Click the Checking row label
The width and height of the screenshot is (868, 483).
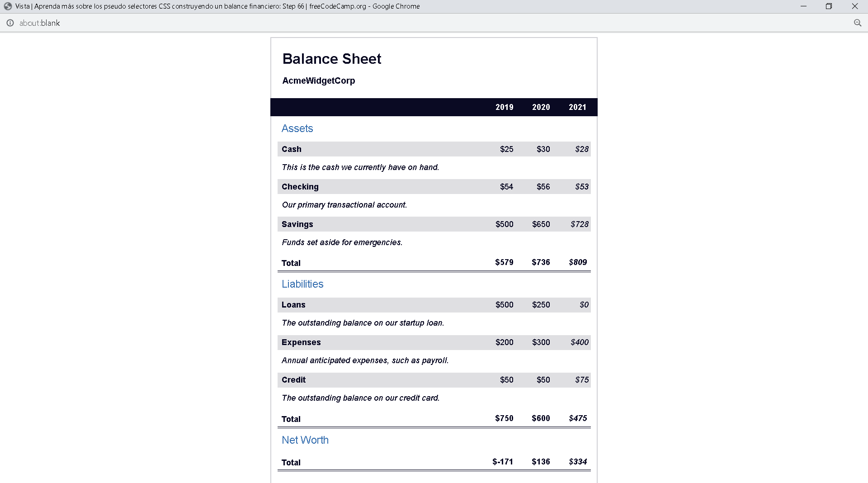[300, 187]
